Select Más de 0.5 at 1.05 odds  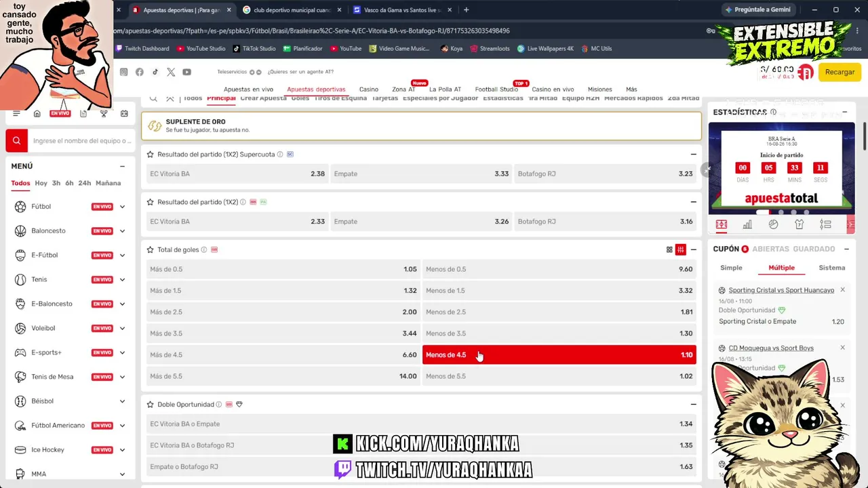pyautogui.click(x=283, y=269)
